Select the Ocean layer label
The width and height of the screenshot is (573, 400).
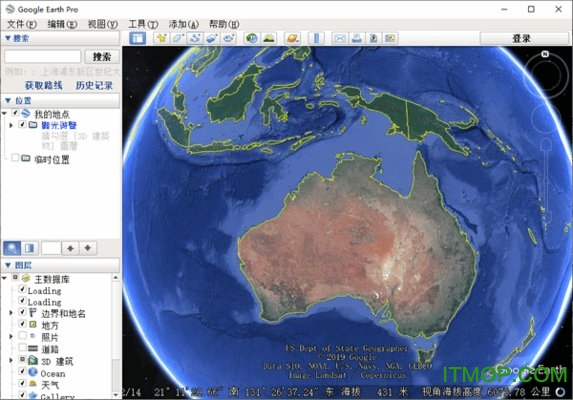(53, 373)
